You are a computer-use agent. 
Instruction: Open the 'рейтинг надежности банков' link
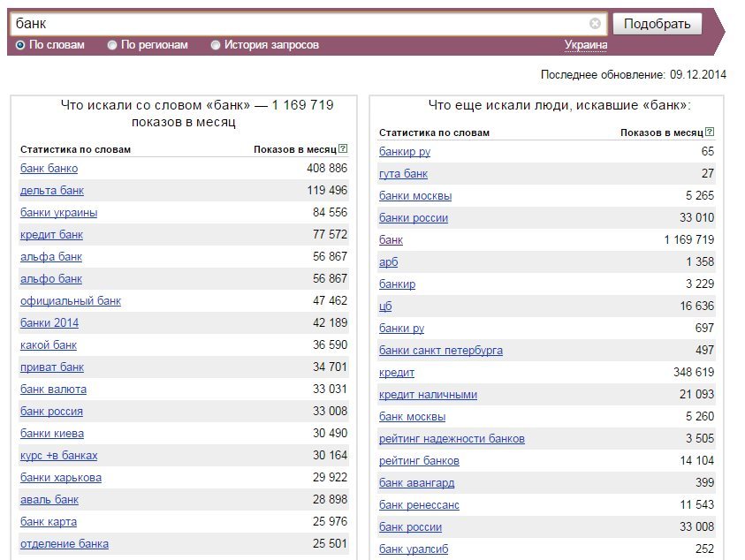[x=452, y=439]
